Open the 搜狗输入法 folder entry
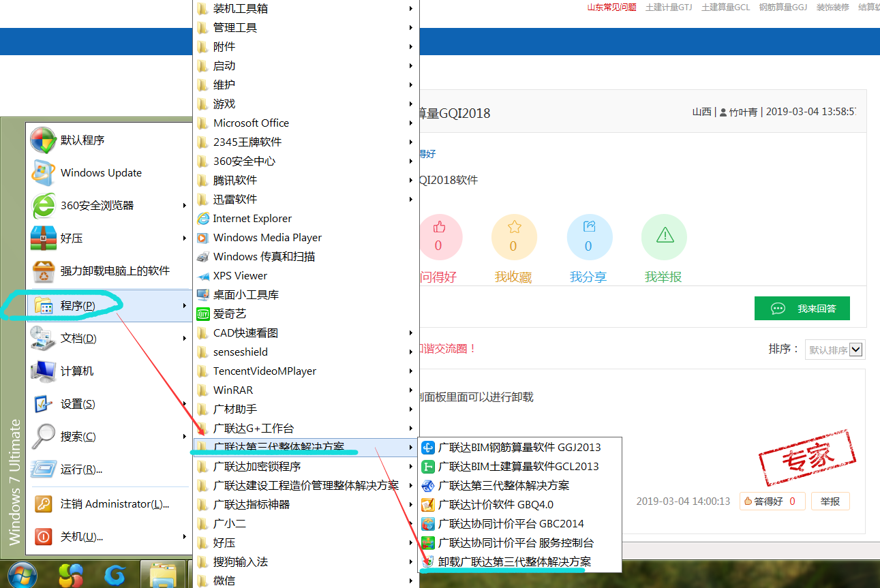This screenshot has height=588, width=880. pyautogui.click(x=305, y=562)
